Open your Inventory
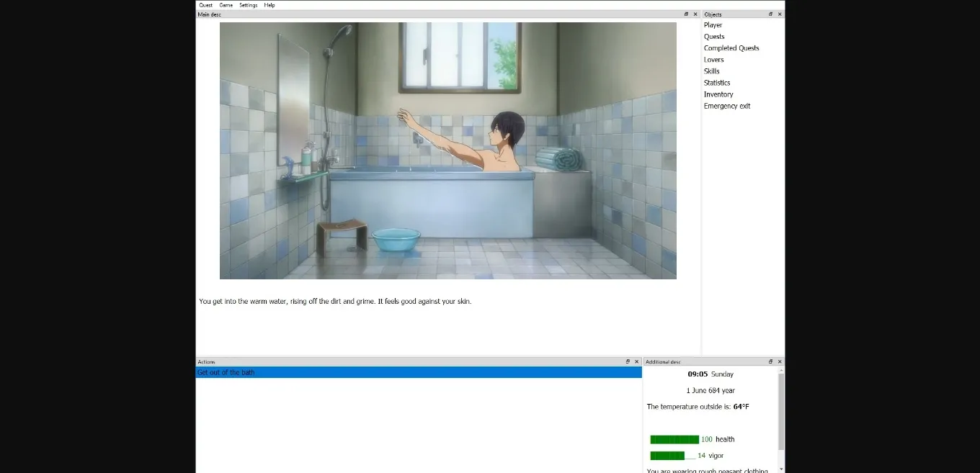Image resolution: width=980 pixels, height=473 pixels. (718, 94)
